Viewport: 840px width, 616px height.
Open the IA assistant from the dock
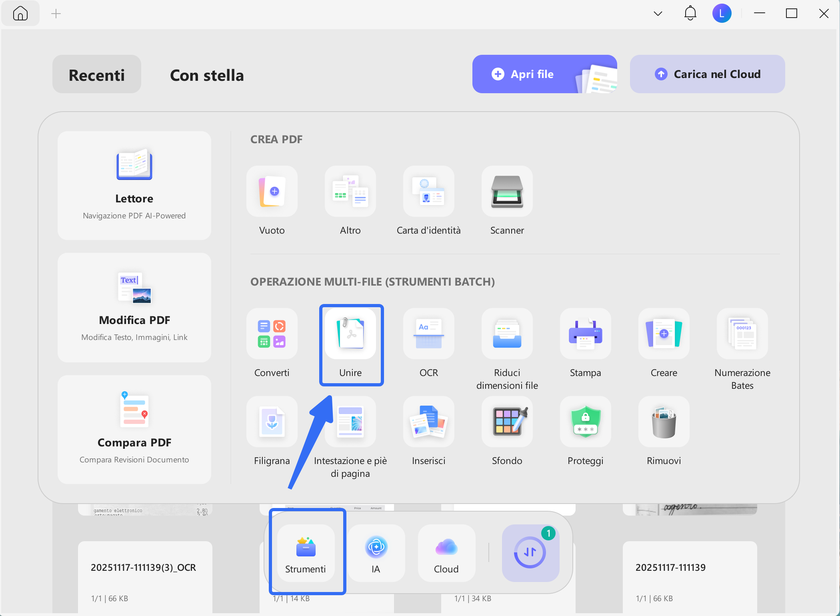pyautogui.click(x=376, y=553)
